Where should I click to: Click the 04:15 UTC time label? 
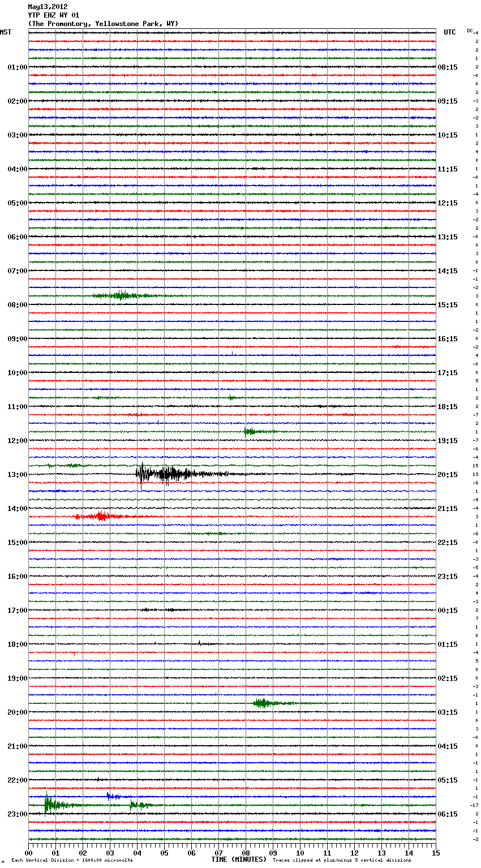(x=448, y=746)
